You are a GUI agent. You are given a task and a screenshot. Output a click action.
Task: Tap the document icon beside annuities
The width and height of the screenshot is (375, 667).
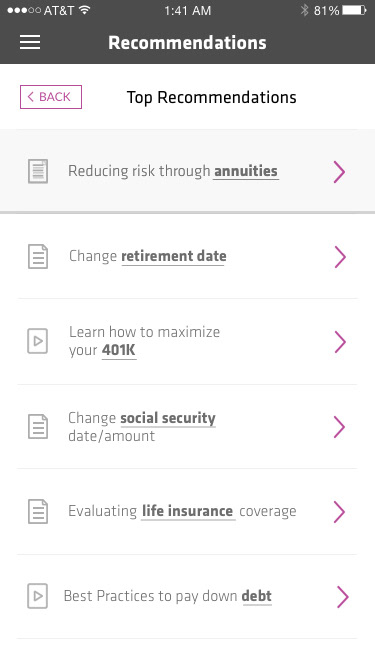click(38, 171)
